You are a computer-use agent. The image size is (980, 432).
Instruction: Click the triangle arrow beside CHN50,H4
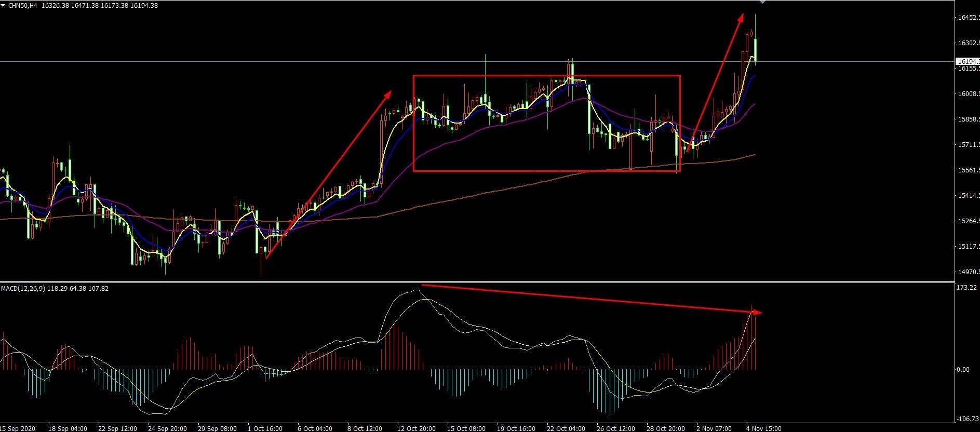coord(4,6)
